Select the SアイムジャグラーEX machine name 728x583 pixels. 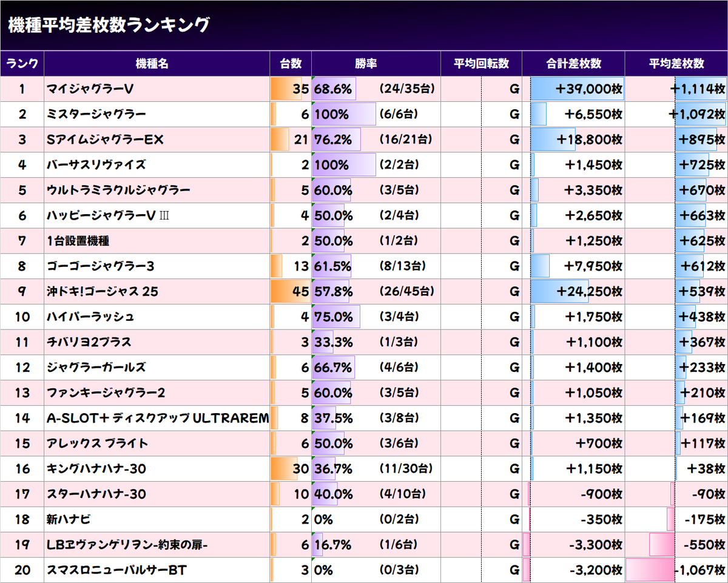point(106,140)
